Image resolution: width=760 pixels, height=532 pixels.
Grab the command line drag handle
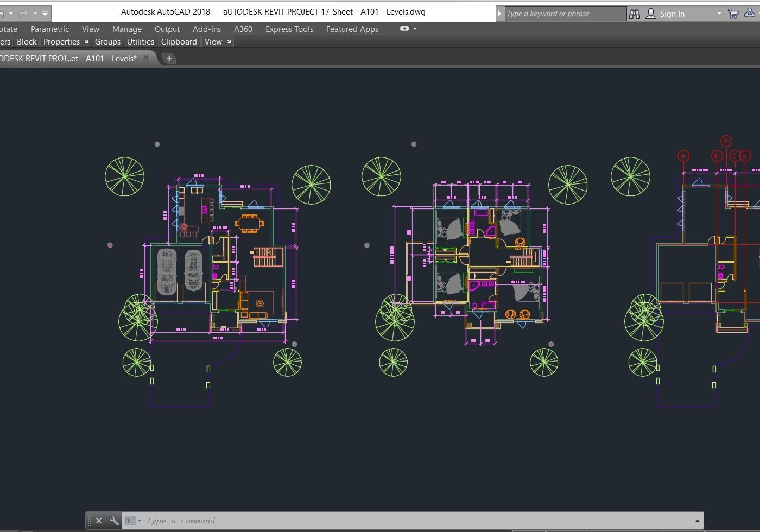pos(89,521)
